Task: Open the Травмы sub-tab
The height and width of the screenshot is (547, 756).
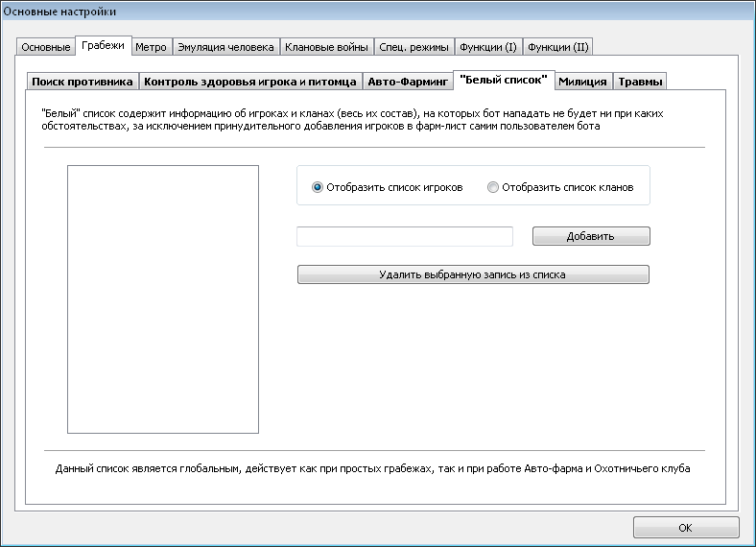Action: (640, 82)
